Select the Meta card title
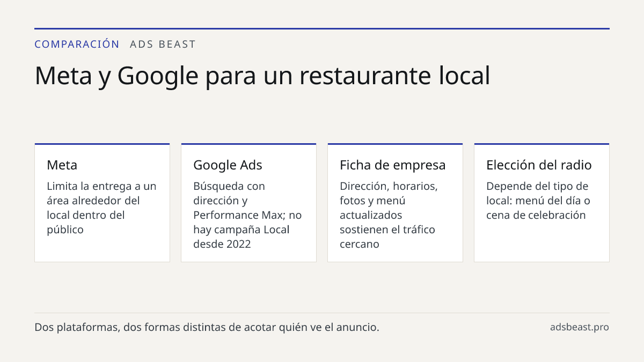Image resolution: width=644 pixels, height=362 pixels. (62, 165)
